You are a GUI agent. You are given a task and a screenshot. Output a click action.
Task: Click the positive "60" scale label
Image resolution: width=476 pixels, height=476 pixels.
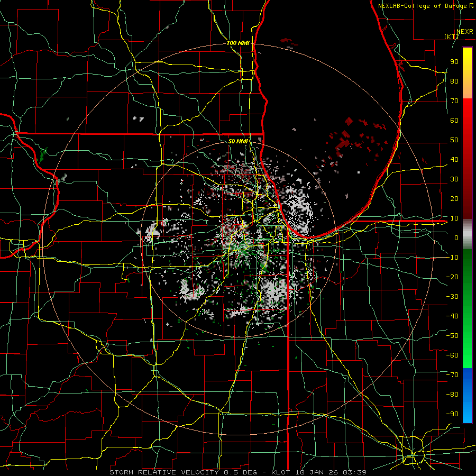[454, 120]
